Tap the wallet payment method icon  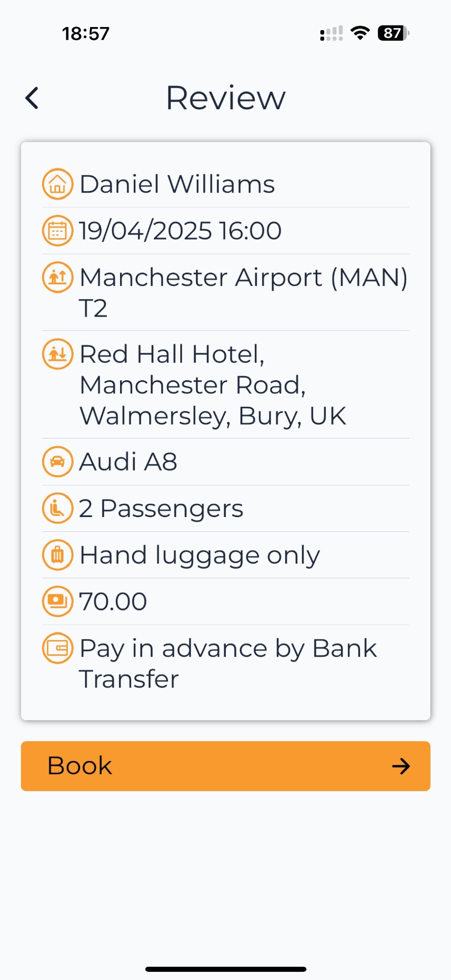(x=57, y=648)
